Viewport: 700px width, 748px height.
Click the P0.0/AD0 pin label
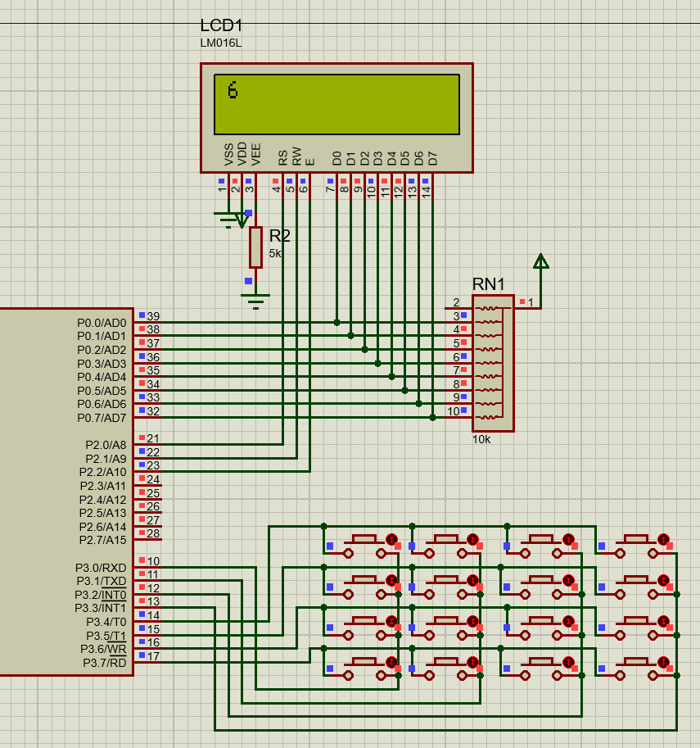102,323
